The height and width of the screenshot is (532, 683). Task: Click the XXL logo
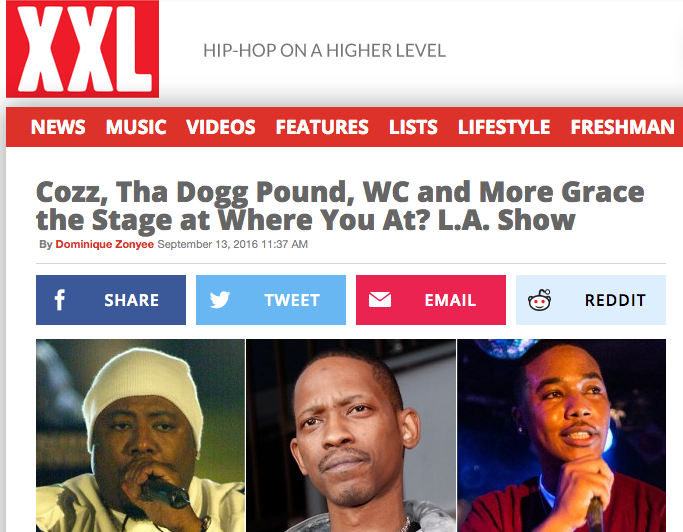tap(82, 49)
